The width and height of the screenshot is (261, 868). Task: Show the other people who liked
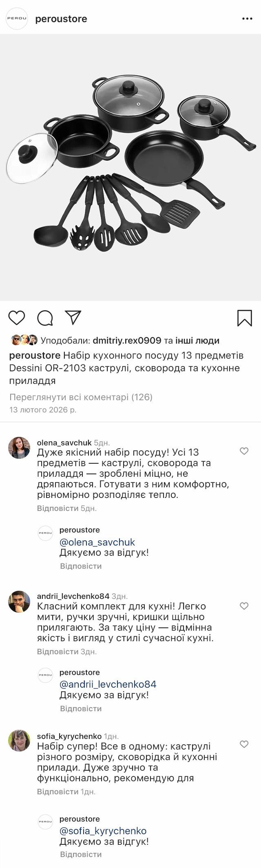pos(197,340)
